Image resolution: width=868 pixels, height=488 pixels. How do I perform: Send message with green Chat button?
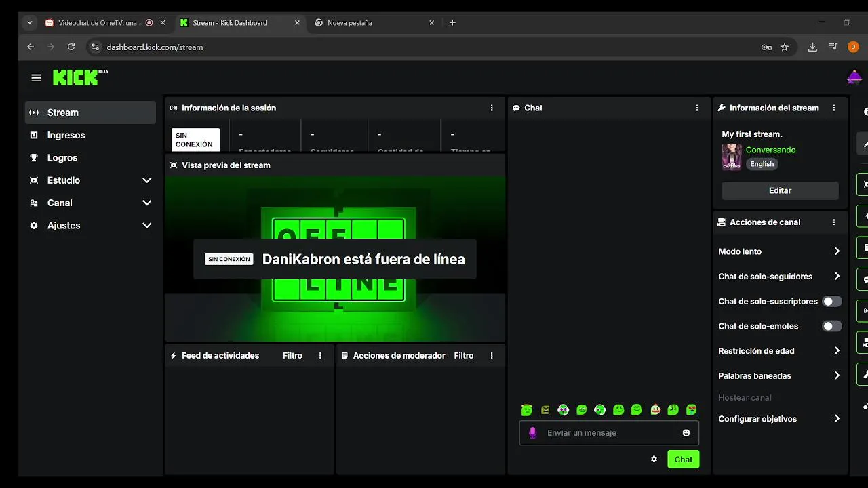pos(684,460)
